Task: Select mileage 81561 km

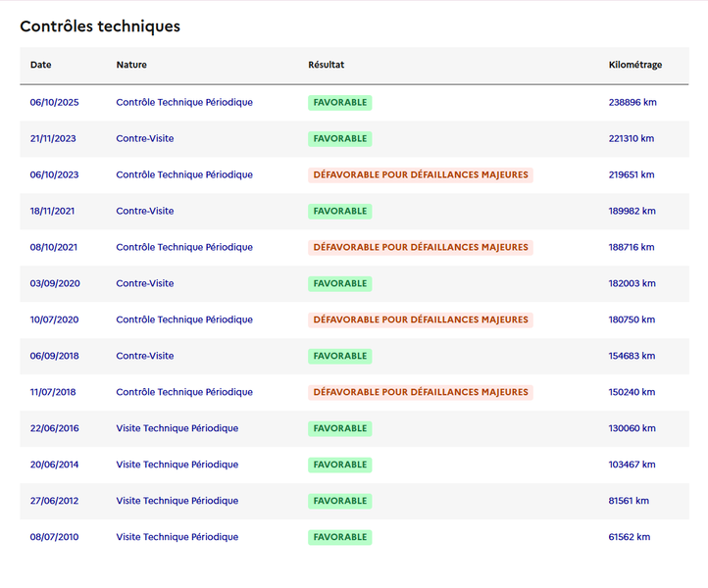Action: coord(629,501)
